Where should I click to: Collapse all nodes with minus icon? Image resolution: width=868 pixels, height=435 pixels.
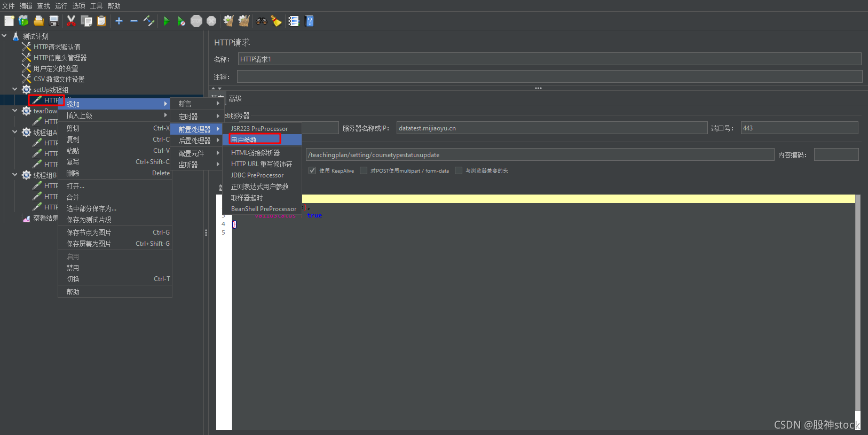[x=134, y=21]
